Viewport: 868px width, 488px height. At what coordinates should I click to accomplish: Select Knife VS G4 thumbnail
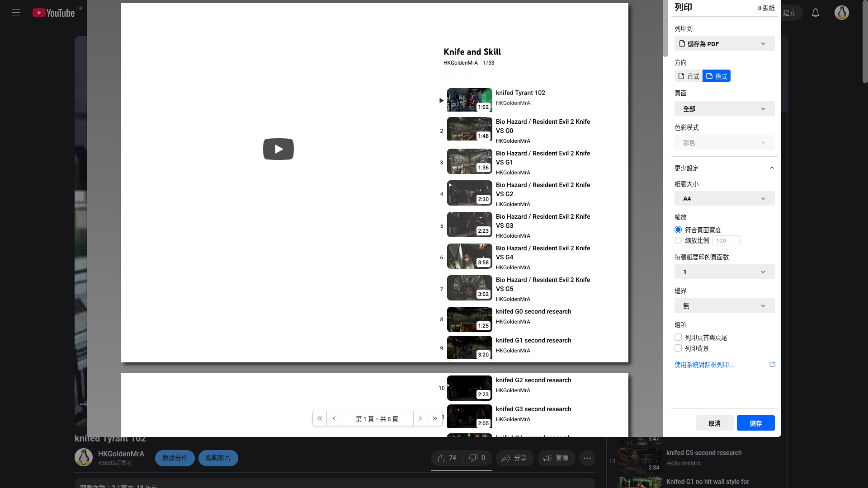(470, 256)
